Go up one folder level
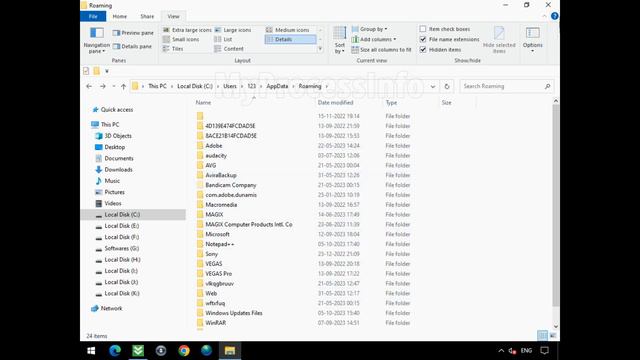Viewport: 640px width, 360px height. [123, 87]
